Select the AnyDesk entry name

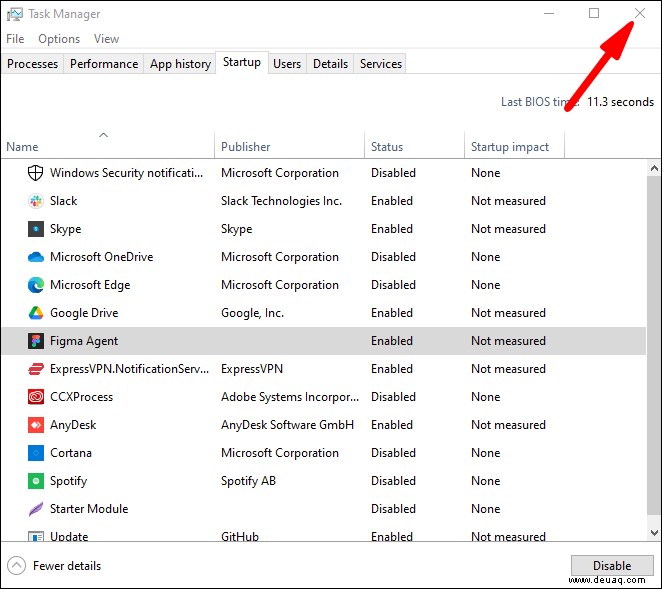click(73, 425)
